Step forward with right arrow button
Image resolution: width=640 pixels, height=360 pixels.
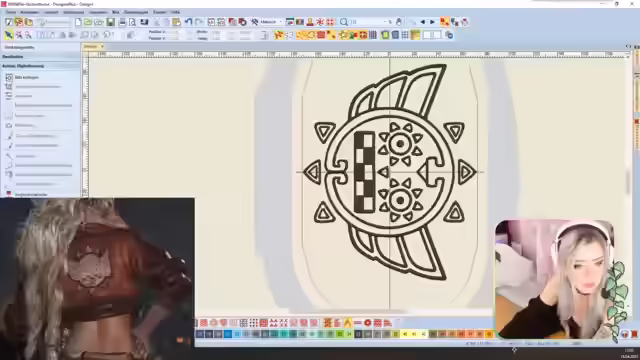(432, 22)
